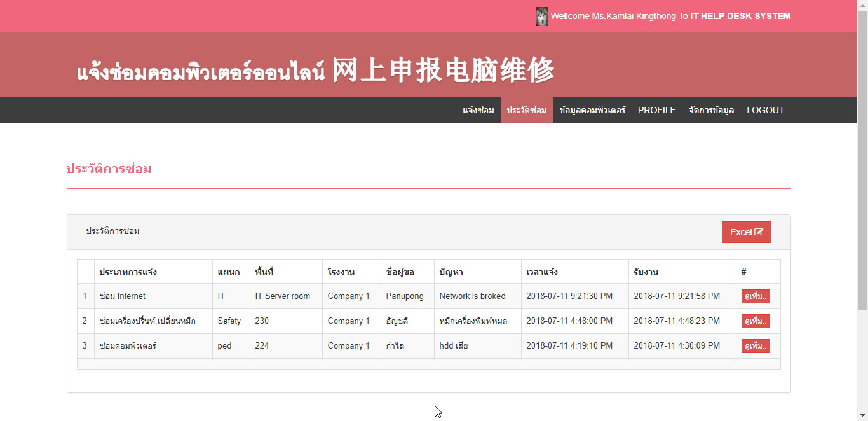The height and width of the screenshot is (421, 868).
Task: View details for the printer repair row
Action: pos(756,321)
